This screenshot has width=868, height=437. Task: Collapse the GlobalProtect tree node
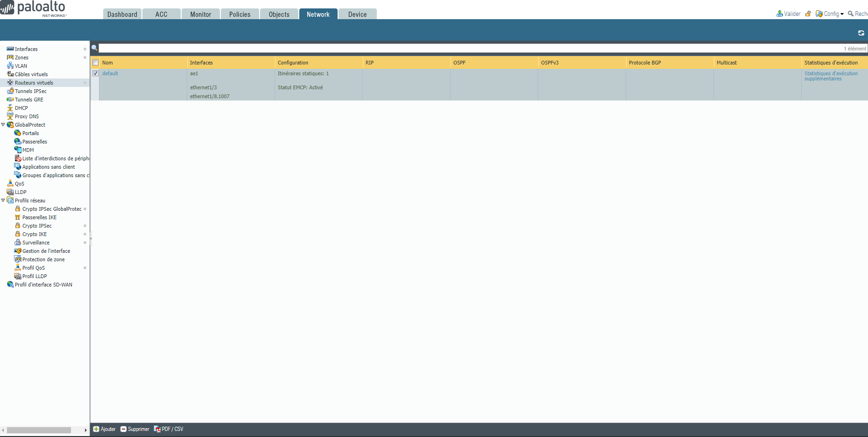click(3, 125)
